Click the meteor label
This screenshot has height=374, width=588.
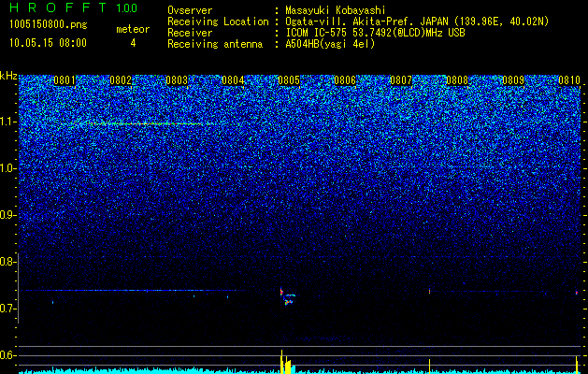point(133,29)
